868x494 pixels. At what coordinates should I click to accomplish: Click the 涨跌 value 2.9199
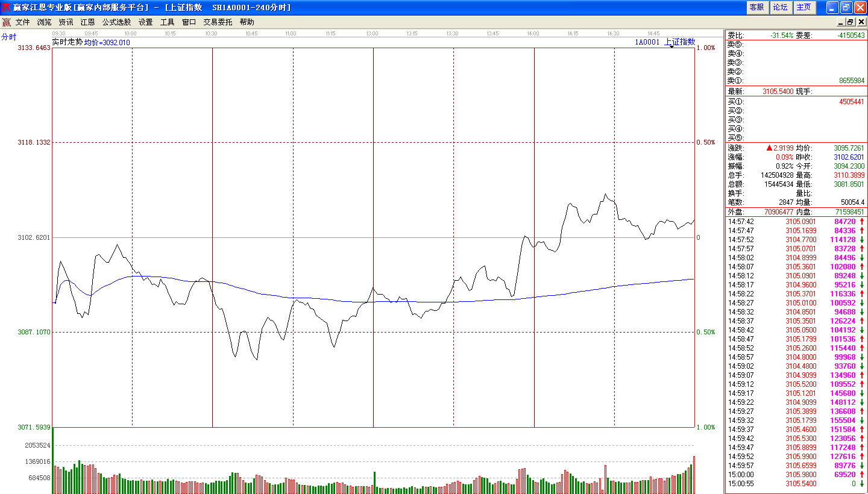784,148
